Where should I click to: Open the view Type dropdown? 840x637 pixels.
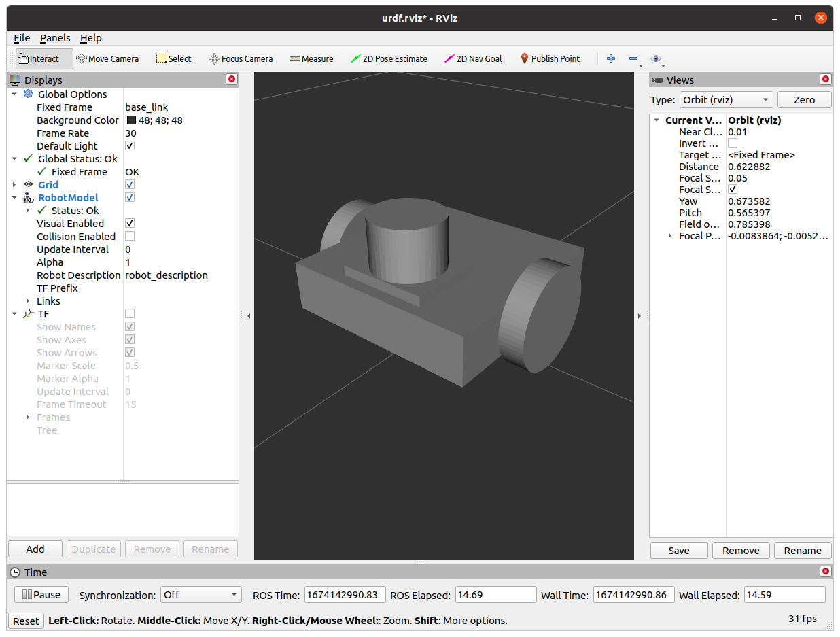(726, 99)
